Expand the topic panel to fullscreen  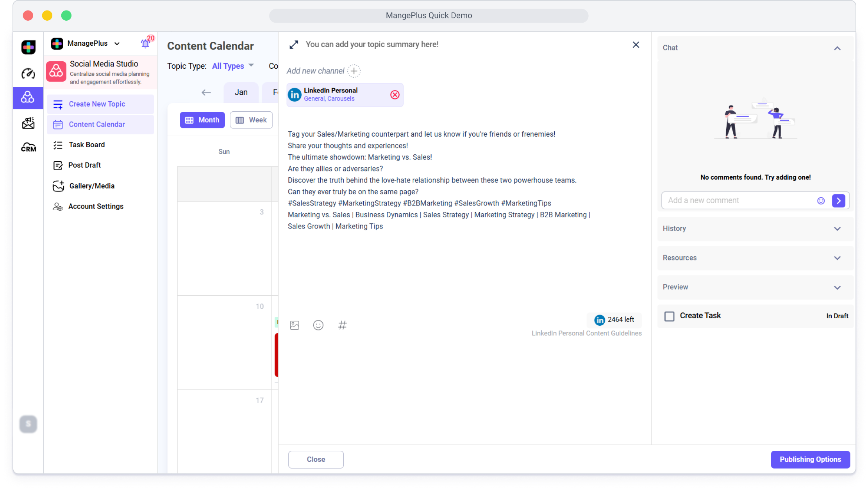click(x=294, y=45)
